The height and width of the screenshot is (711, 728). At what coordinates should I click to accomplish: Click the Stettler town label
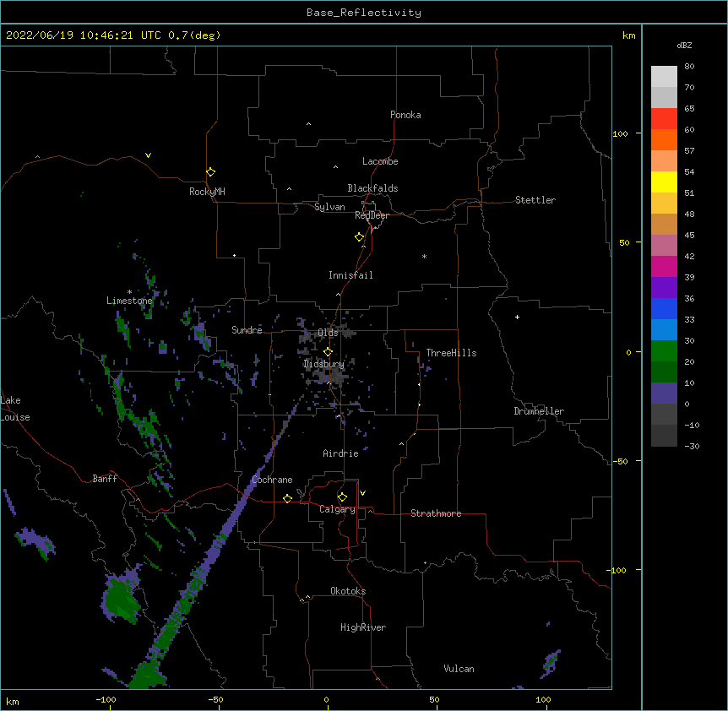pyautogui.click(x=535, y=200)
